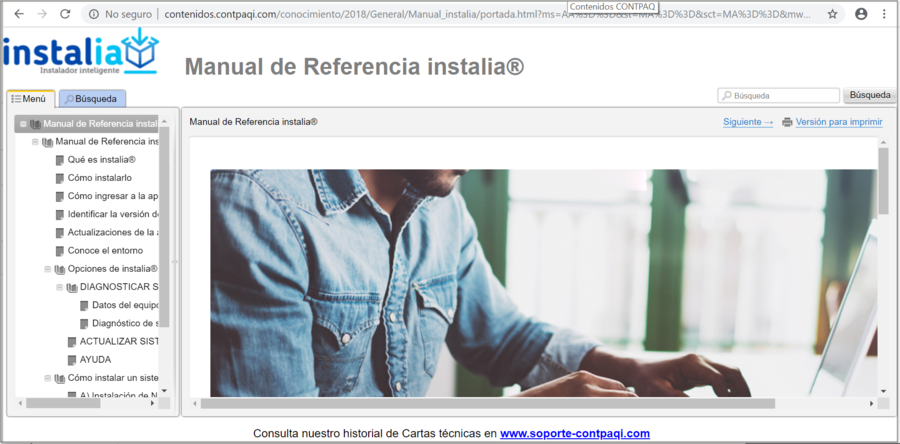Click content pane scroll right arrow
This screenshot has width=900, height=444.
click(871, 404)
